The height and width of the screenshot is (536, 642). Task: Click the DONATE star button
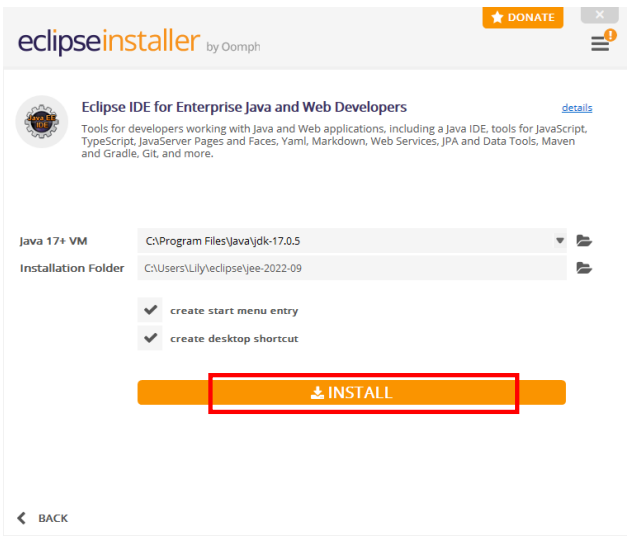(x=523, y=18)
